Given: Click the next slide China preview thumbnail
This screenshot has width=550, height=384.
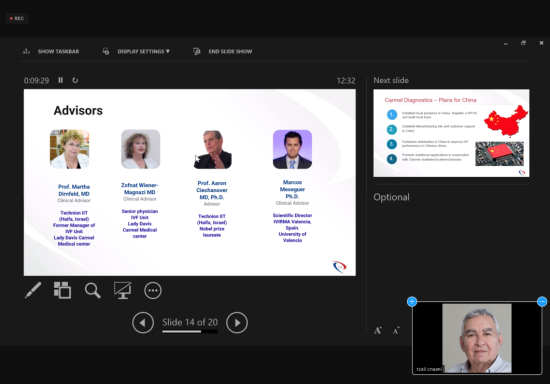Looking at the screenshot, I should click(451, 133).
